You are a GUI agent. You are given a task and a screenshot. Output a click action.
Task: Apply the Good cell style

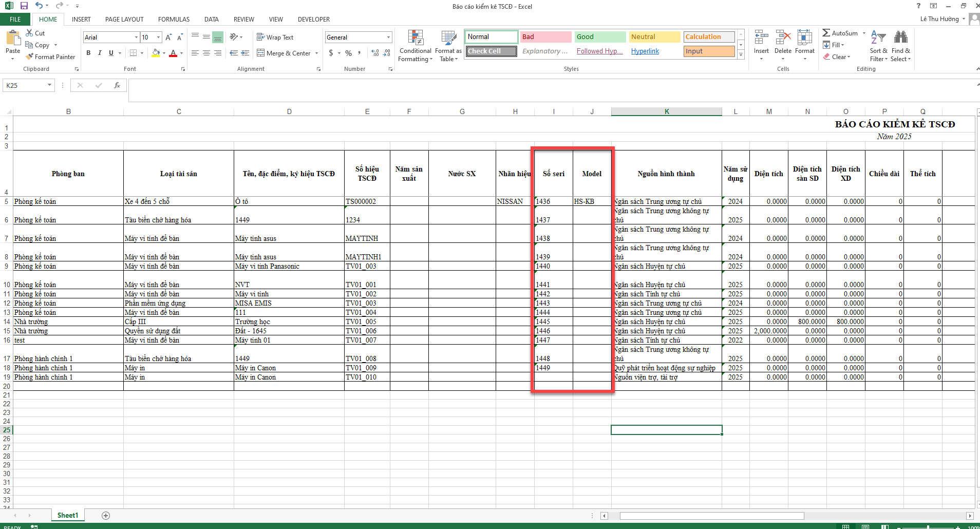click(599, 37)
